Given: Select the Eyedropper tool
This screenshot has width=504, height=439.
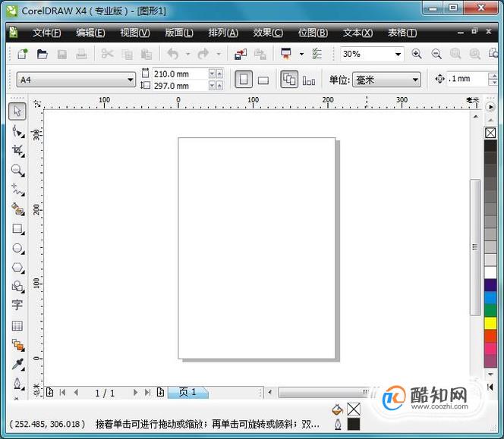Looking at the screenshot, I should point(17,364).
